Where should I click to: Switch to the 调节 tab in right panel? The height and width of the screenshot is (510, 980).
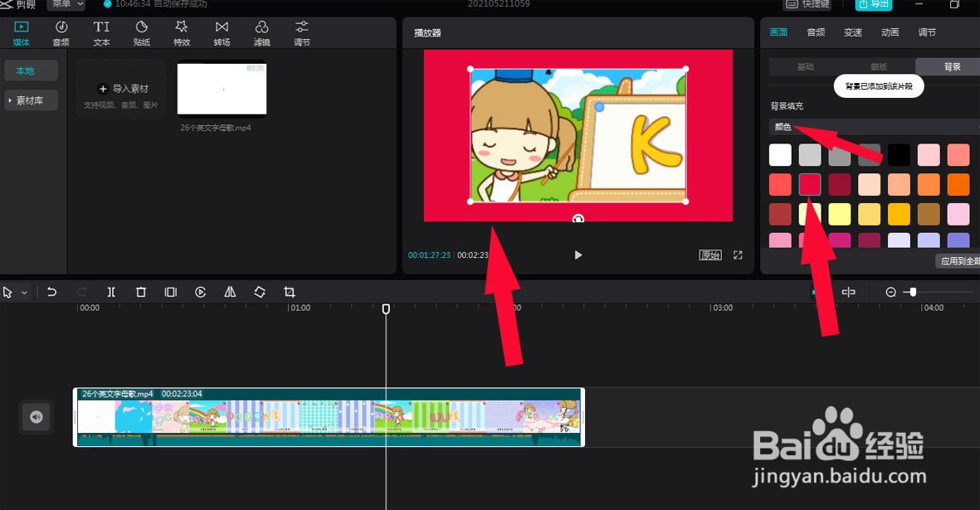(927, 32)
